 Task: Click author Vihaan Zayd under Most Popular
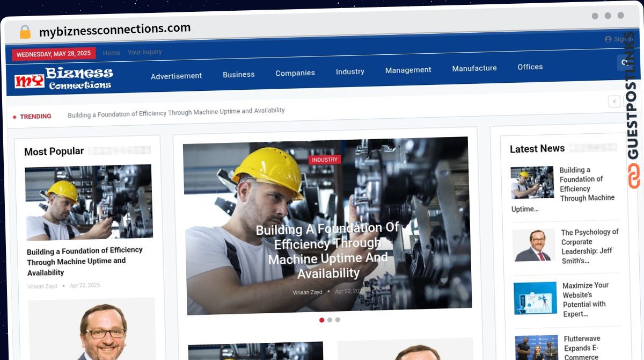pos(42,286)
